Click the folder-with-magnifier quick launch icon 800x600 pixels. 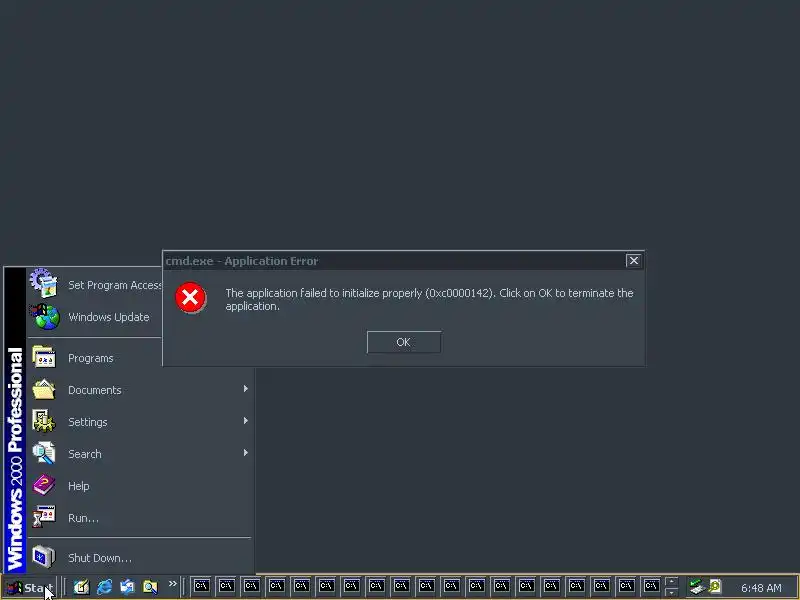pos(150,587)
